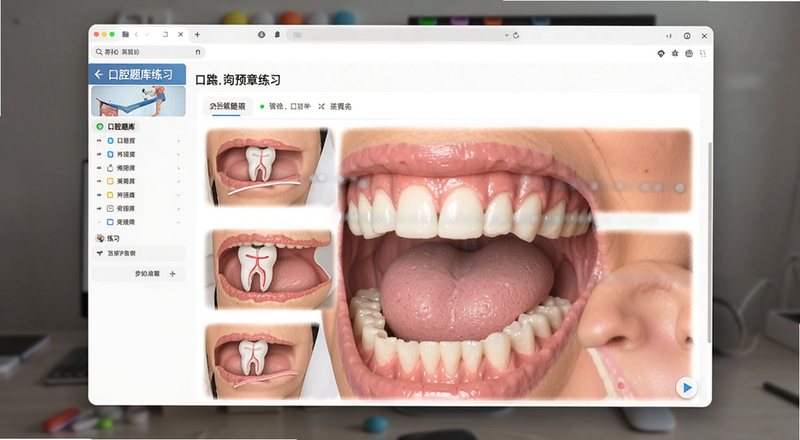The height and width of the screenshot is (440, 800).
Task: Reload the page with the circular arrow
Action: [516, 35]
